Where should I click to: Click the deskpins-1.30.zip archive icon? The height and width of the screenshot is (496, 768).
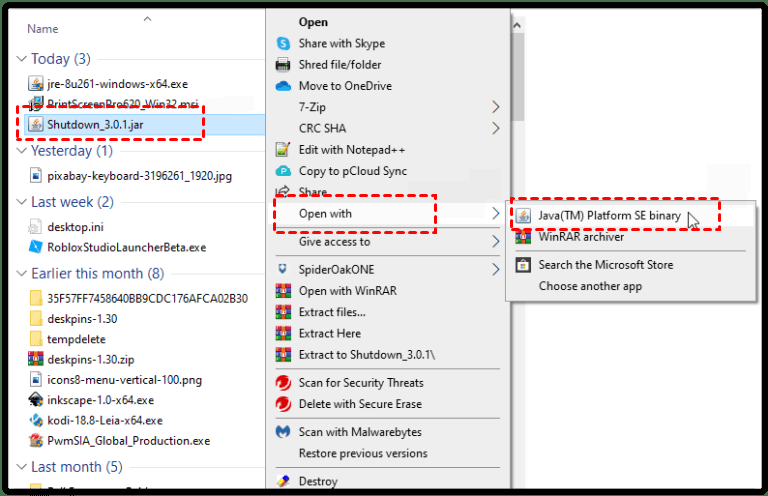tap(36, 359)
